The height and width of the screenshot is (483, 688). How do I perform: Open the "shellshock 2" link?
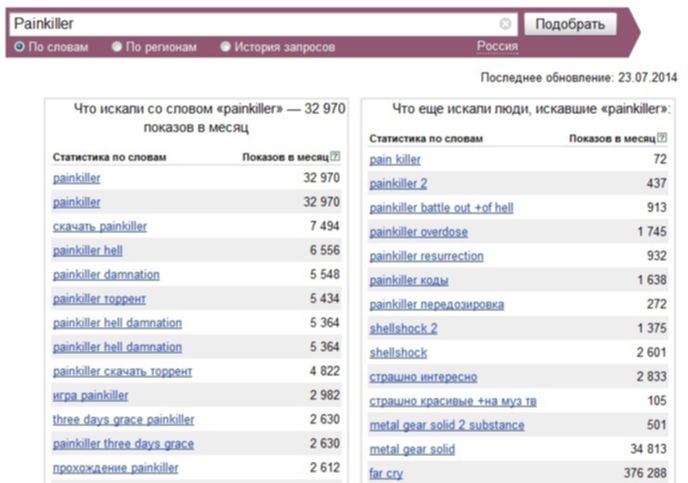click(x=403, y=329)
